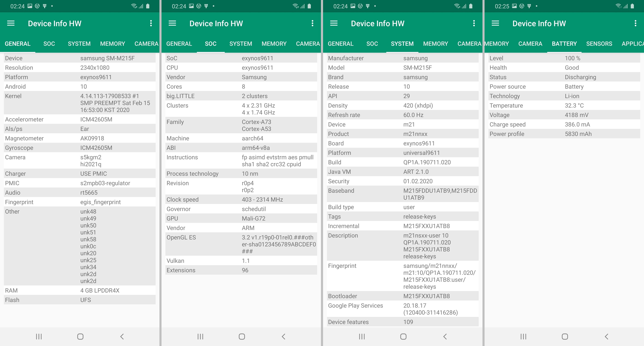Select System tab in second screen

click(240, 44)
